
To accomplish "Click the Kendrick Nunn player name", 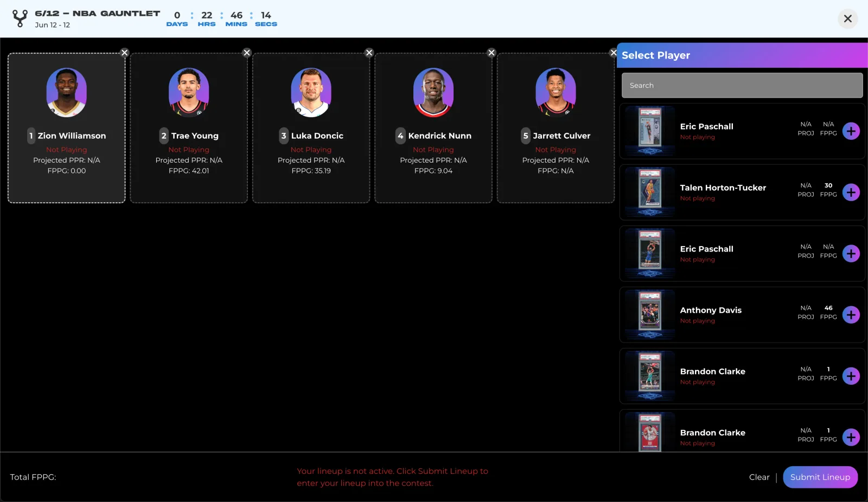I will 440,136.
